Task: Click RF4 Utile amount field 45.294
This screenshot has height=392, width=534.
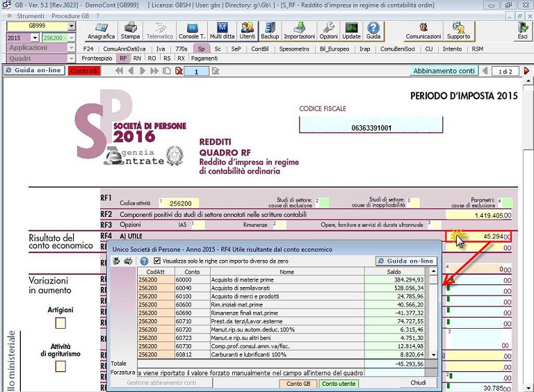Action: click(x=478, y=236)
